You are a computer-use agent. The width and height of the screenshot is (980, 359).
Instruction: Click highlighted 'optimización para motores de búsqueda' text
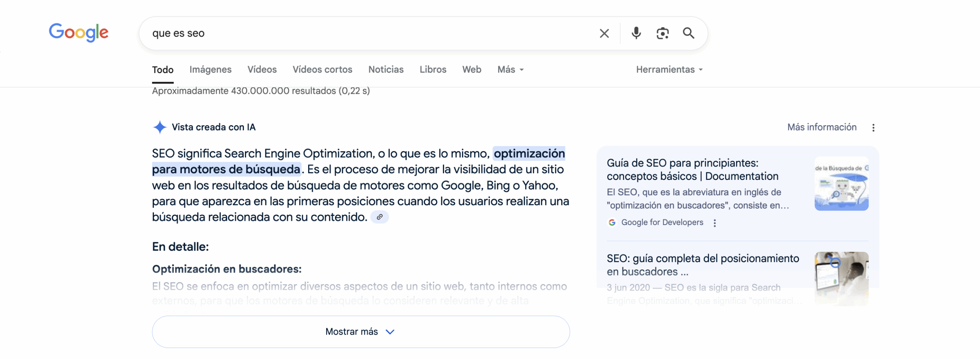226,169
